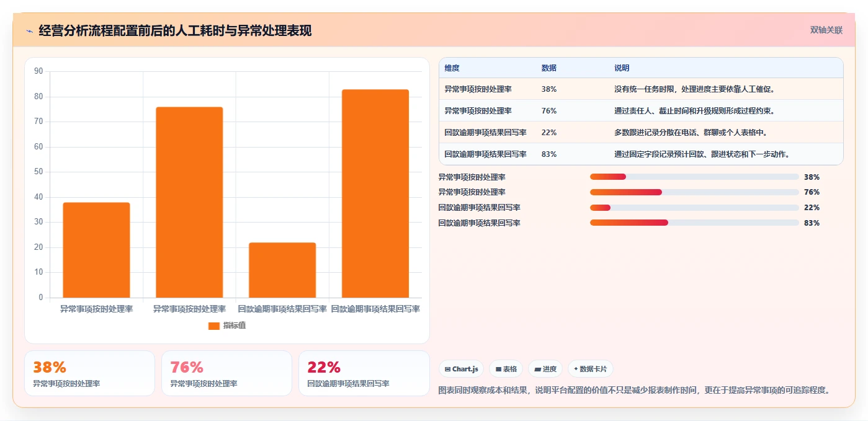Viewport: 868px width, 421px height.
Task: Click the 76% cell in the table
Action: 549,111
